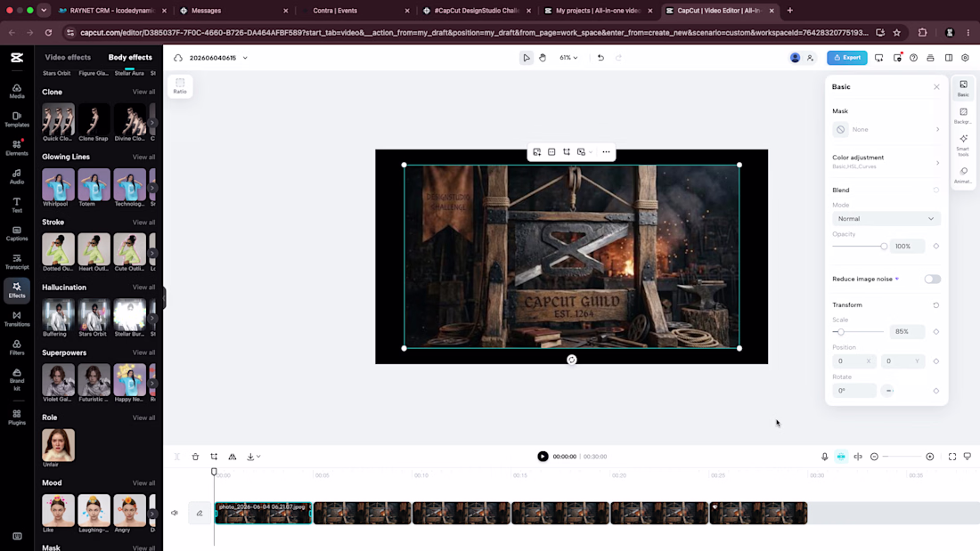Click the microphone record voiceover icon

pyautogui.click(x=824, y=457)
